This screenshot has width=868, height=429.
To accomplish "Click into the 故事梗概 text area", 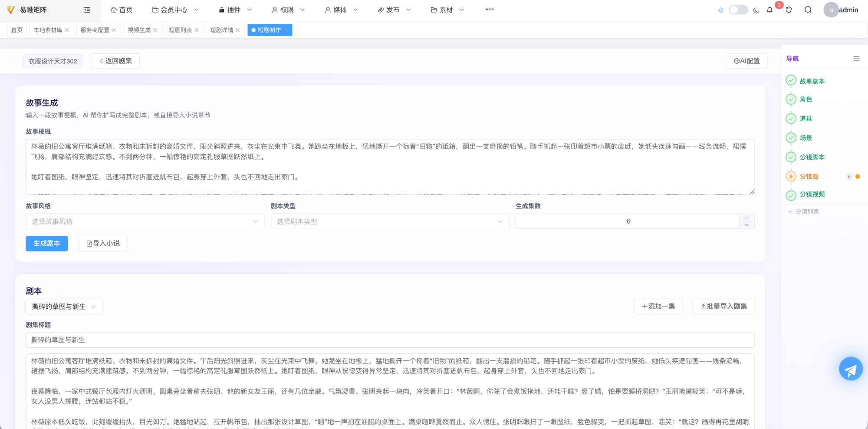I will click(390, 167).
